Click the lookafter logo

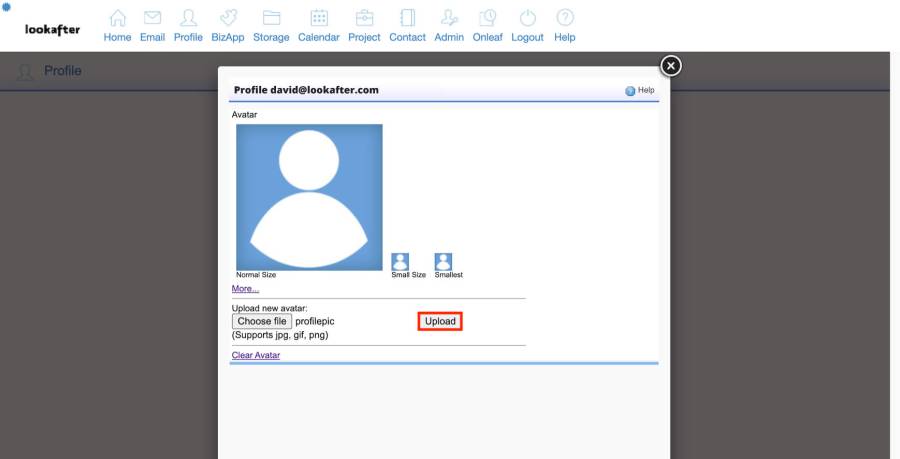(52, 29)
